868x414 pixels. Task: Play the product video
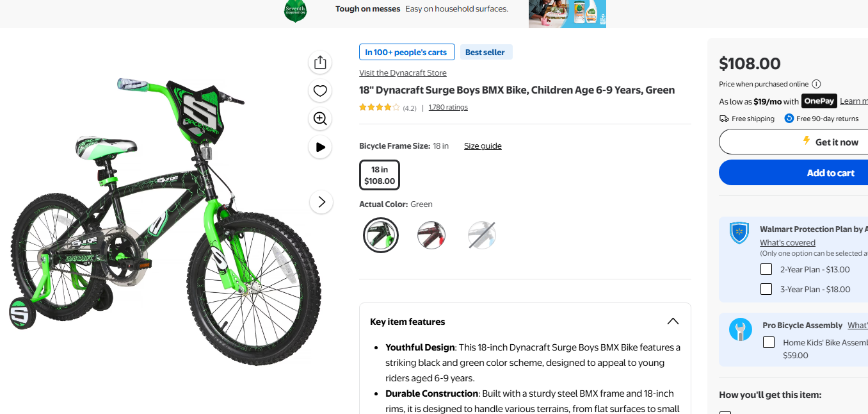click(321, 147)
